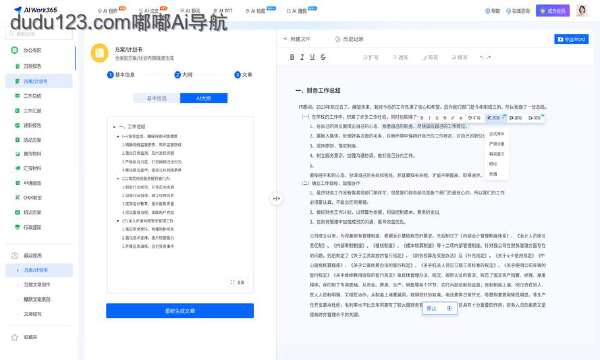The height and width of the screenshot is (360, 600).
Task: Switch to the 基本信息 segmented toggle
Action: [157, 98]
